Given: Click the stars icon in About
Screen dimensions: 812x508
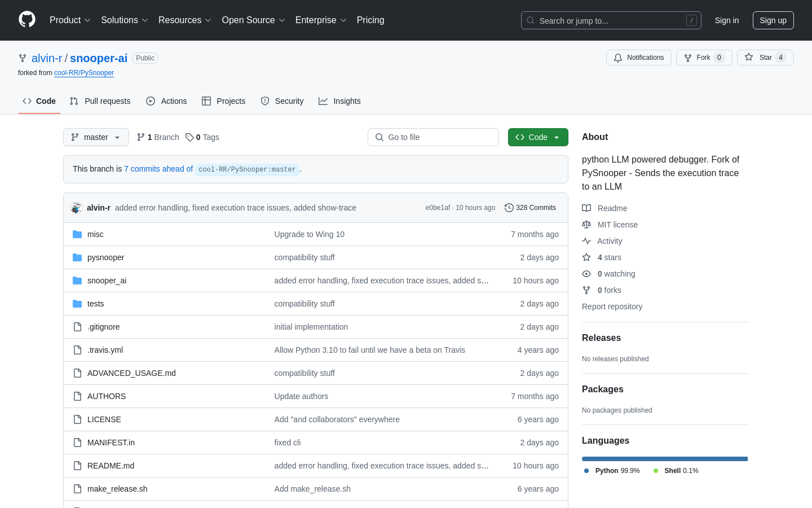Looking at the screenshot, I should coord(586,257).
